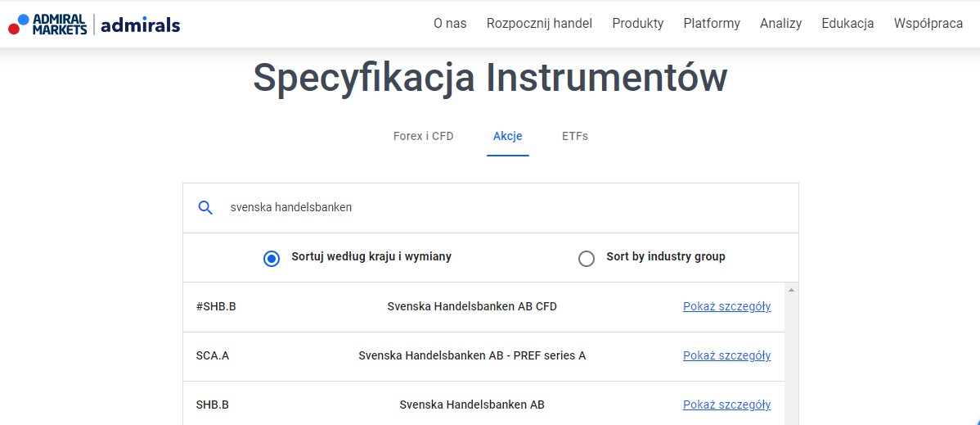Select Sortuj według kraju i wymiany radio

tap(272, 259)
